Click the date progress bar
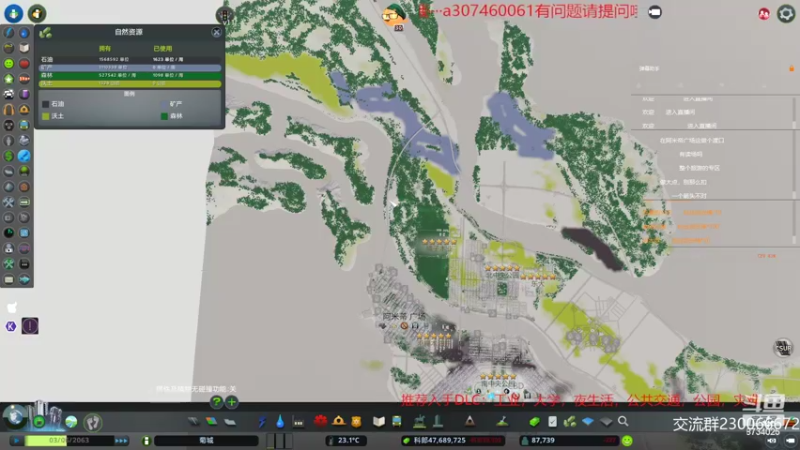 [69, 440]
